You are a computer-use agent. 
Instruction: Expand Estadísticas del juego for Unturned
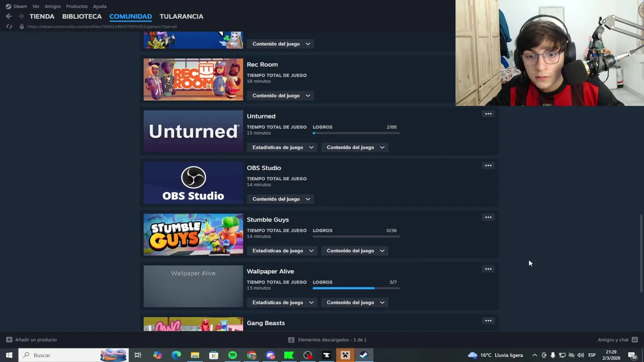(x=283, y=147)
